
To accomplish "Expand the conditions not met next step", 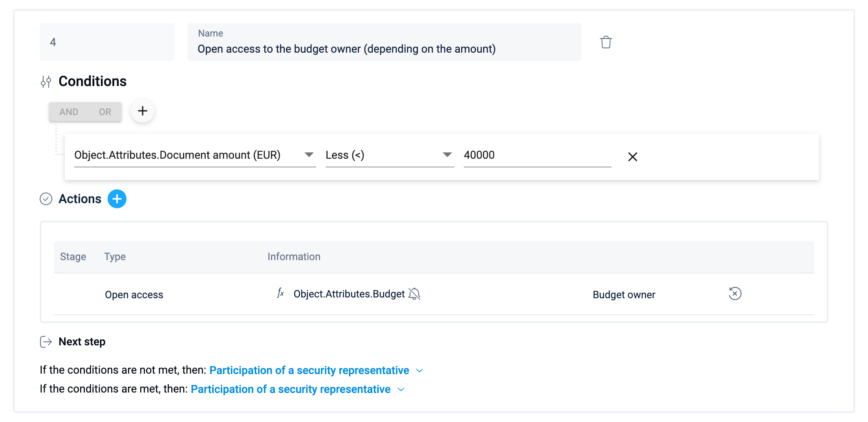I will tap(419, 371).
